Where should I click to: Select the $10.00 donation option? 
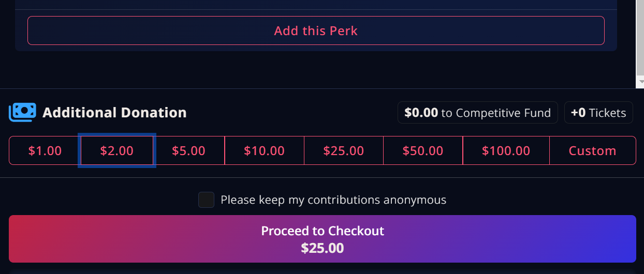(x=265, y=150)
